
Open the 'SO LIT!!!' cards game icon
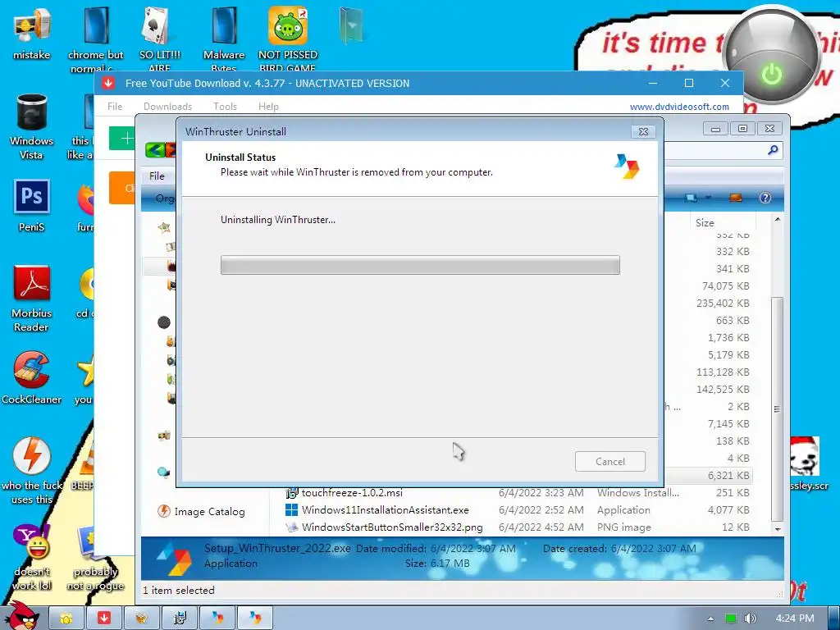point(160,38)
